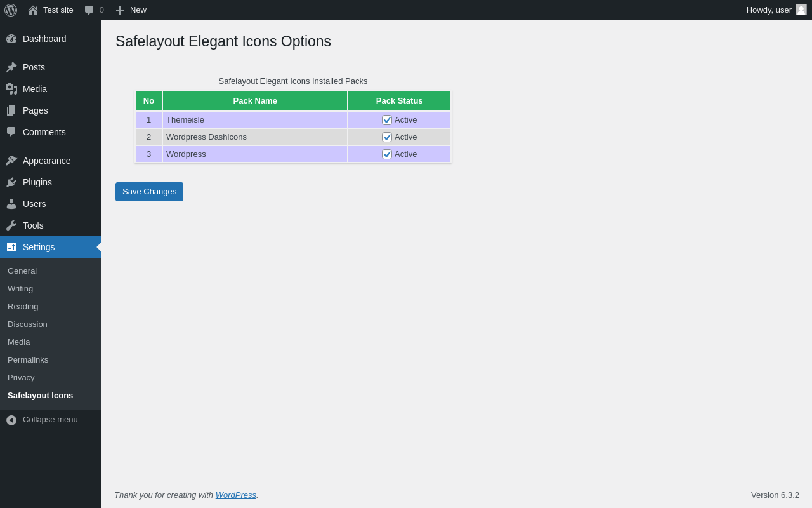Viewport: 812px width, 508px height.
Task: Toggle Active checkbox in row 3 Wordpress
Action: (x=387, y=154)
